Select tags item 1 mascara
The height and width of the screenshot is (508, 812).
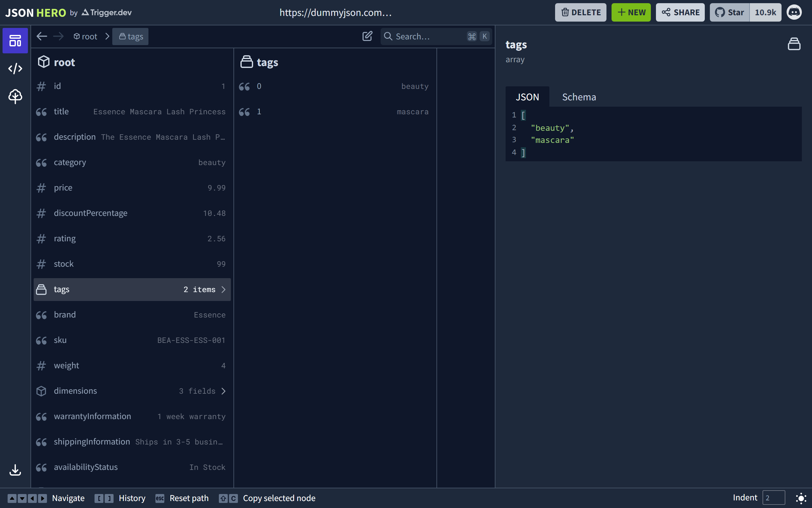pyautogui.click(x=335, y=111)
